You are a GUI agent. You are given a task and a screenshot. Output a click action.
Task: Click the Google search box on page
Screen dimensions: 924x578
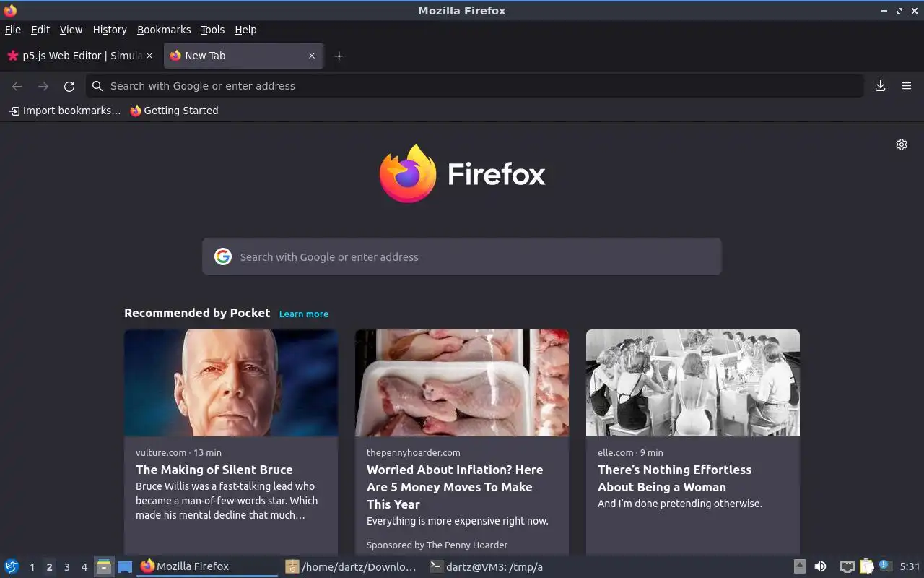462,256
